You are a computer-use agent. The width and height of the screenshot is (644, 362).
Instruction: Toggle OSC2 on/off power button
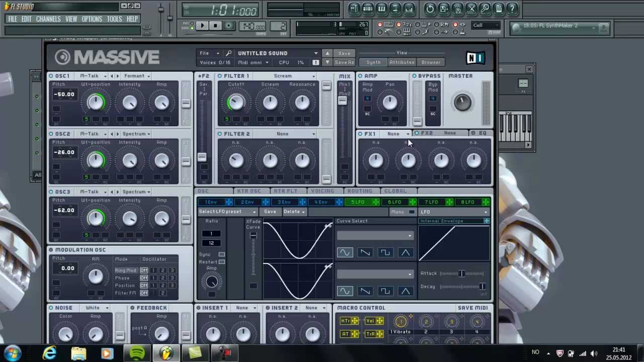click(x=51, y=134)
